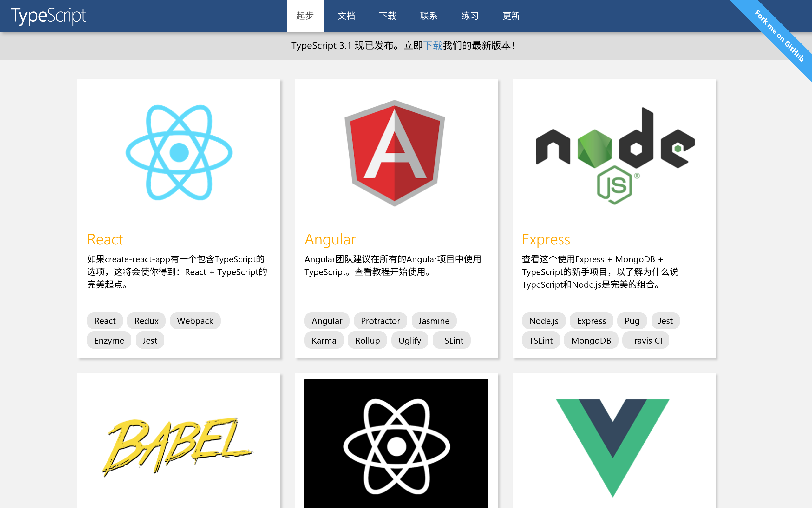
Task: Click the Angular shield logo
Action: pos(395,153)
